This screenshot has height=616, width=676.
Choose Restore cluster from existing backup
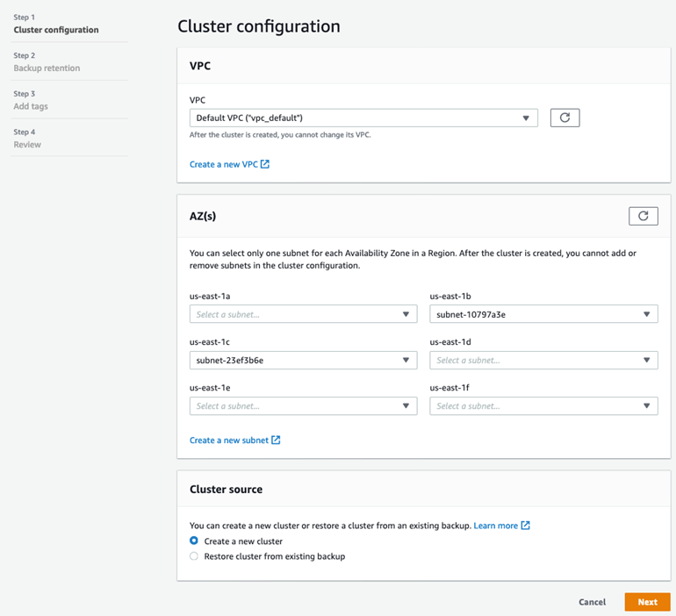pos(194,556)
